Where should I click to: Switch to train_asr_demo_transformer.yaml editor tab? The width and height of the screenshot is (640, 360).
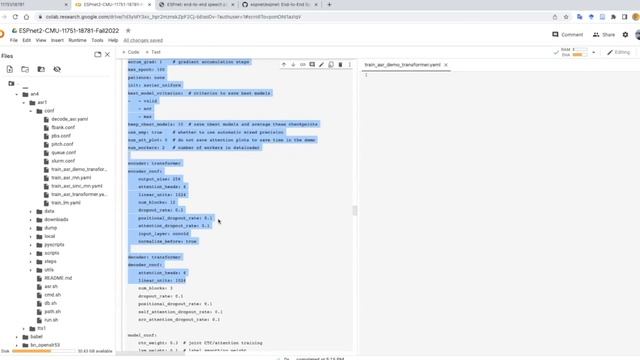[402, 65]
